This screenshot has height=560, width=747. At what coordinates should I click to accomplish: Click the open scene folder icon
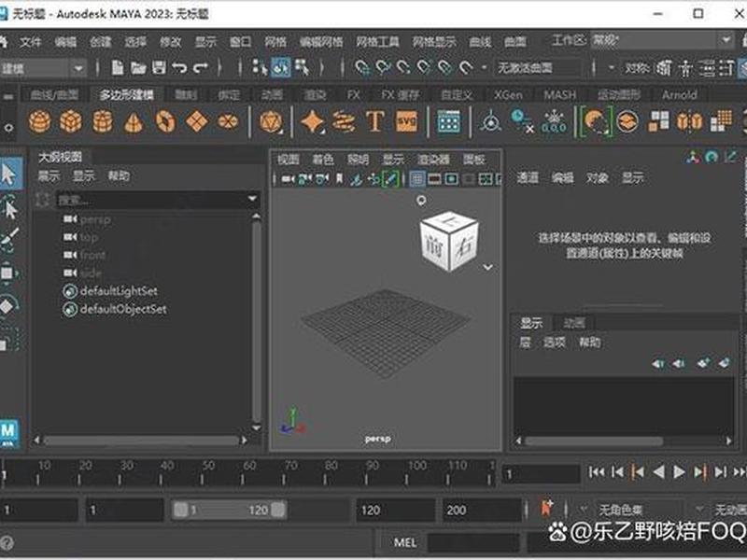click(x=138, y=68)
